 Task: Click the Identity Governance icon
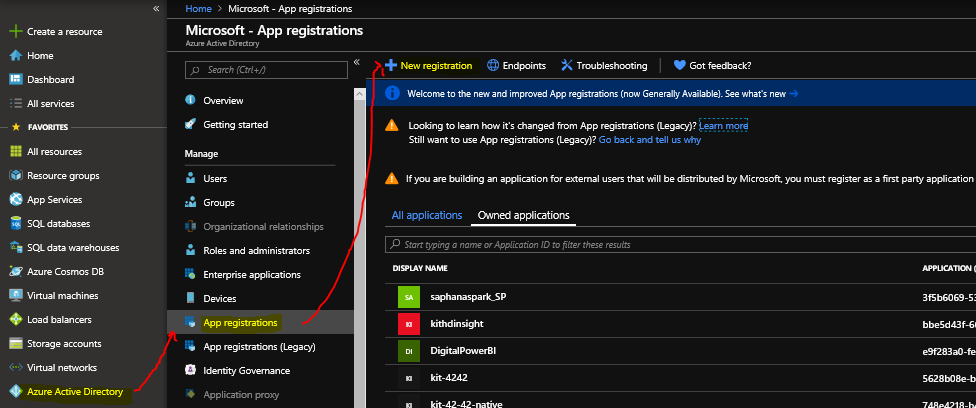190,371
